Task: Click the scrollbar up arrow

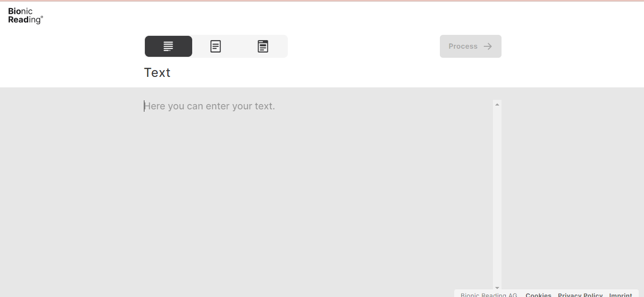Action: tap(497, 104)
